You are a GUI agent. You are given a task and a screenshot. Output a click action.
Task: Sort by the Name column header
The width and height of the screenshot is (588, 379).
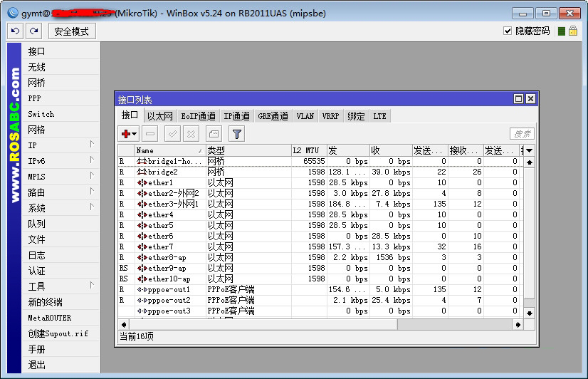pyautogui.click(x=168, y=150)
